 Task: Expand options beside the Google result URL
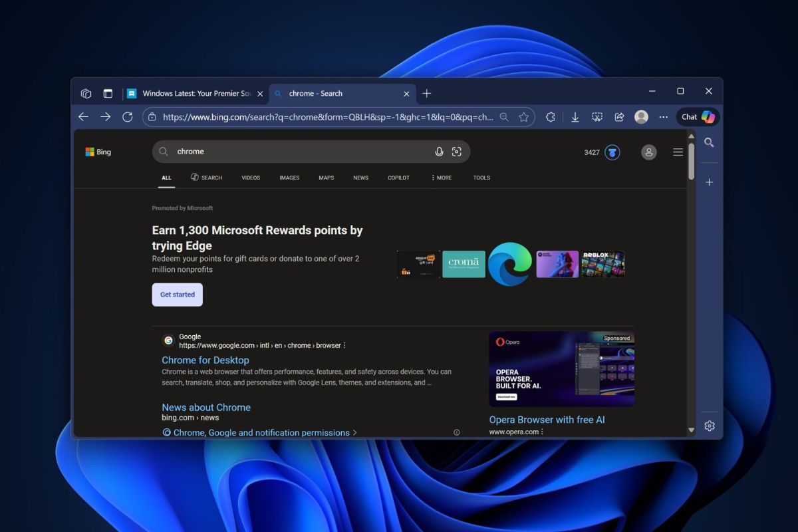coord(344,346)
